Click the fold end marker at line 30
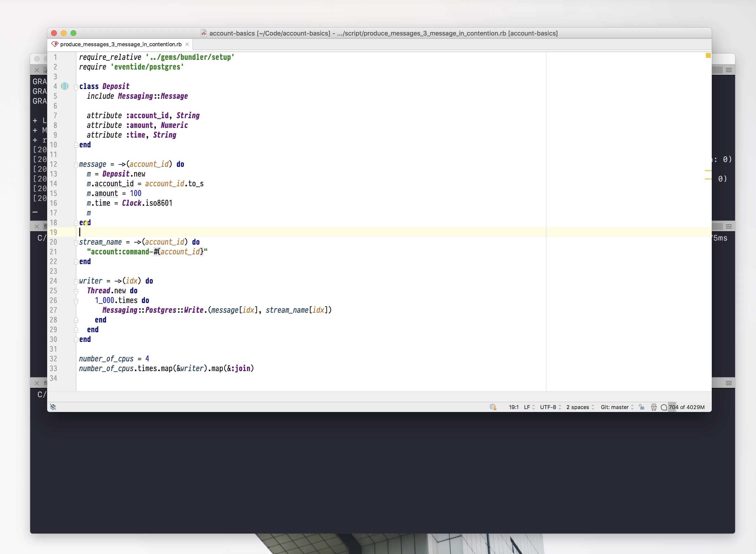756x554 pixels. click(76, 339)
